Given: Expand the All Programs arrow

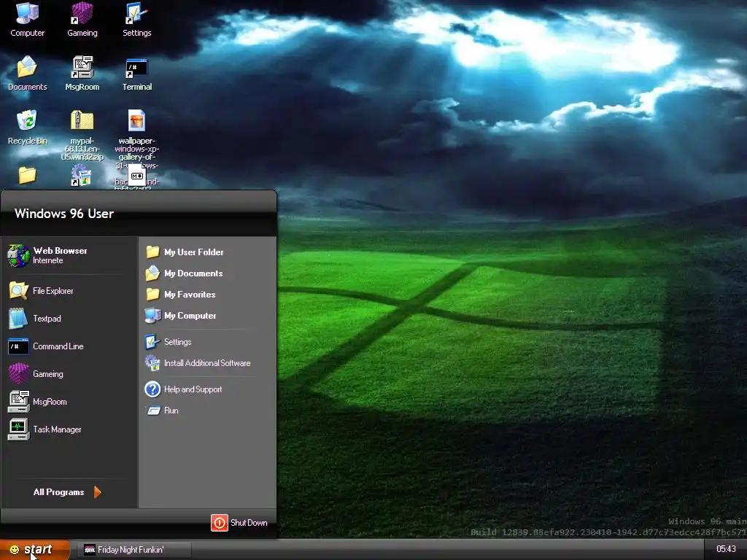Looking at the screenshot, I should (x=97, y=492).
